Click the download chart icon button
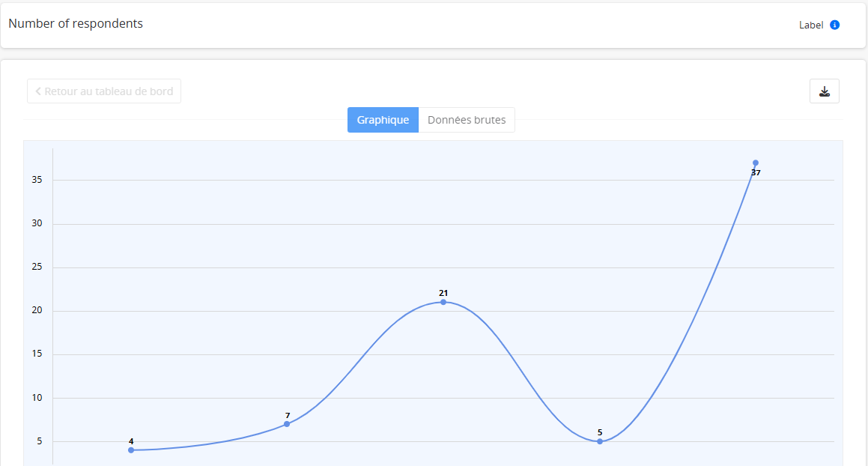Viewport: 868px width, 466px height. click(825, 91)
